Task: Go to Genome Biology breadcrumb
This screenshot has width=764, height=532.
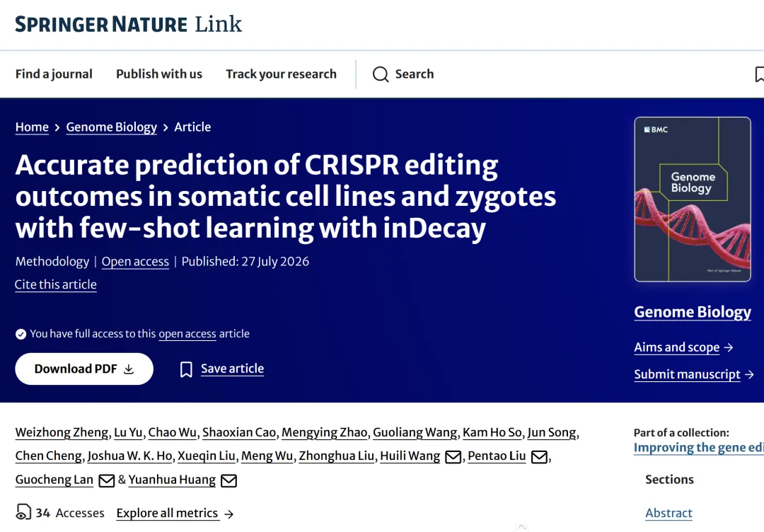Action: 112,127
